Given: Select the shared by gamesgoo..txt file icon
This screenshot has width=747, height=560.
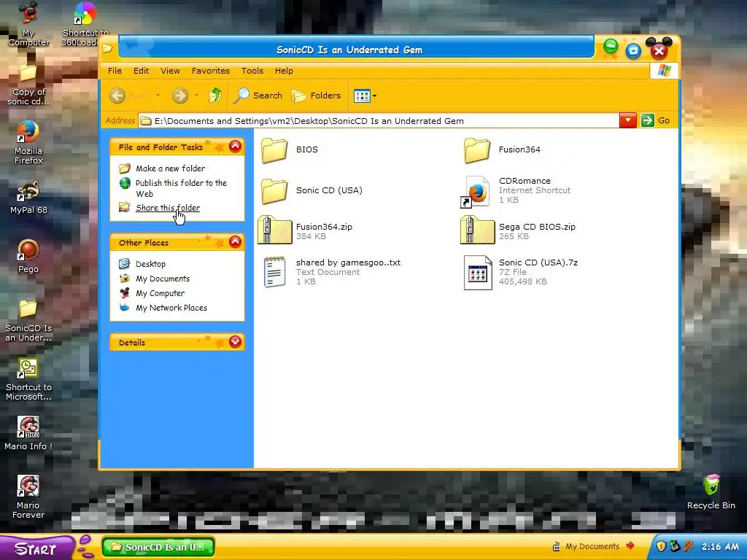Looking at the screenshot, I should 274,272.
